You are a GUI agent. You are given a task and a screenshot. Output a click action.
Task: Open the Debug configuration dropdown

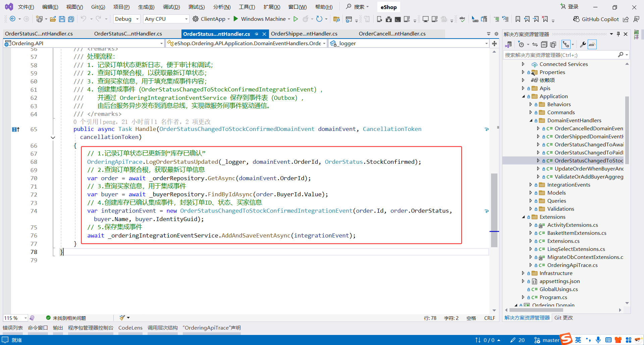[x=127, y=19]
